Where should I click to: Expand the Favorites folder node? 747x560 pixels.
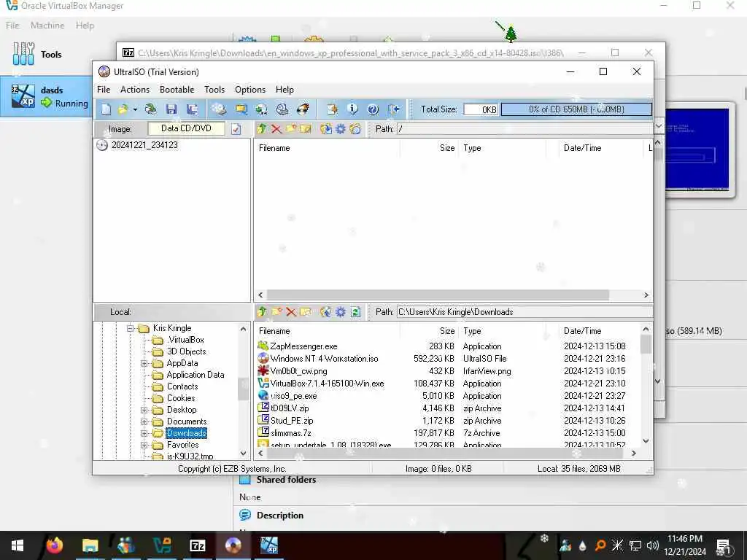coord(144,445)
